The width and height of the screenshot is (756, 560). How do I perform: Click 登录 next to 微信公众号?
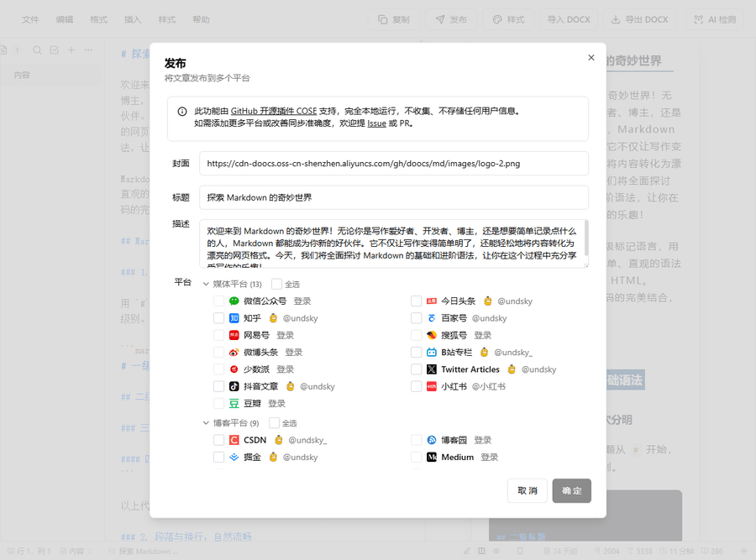coord(302,301)
